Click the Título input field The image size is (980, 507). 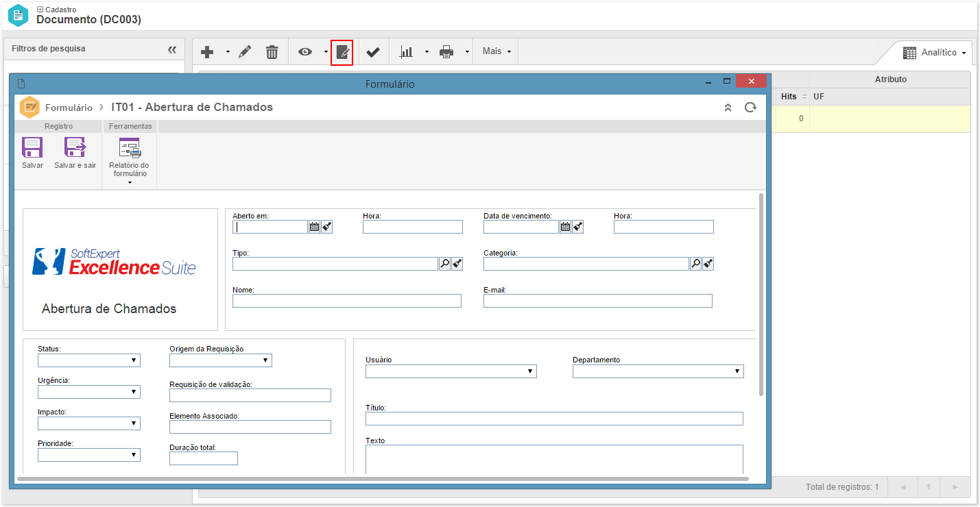pos(554,419)
